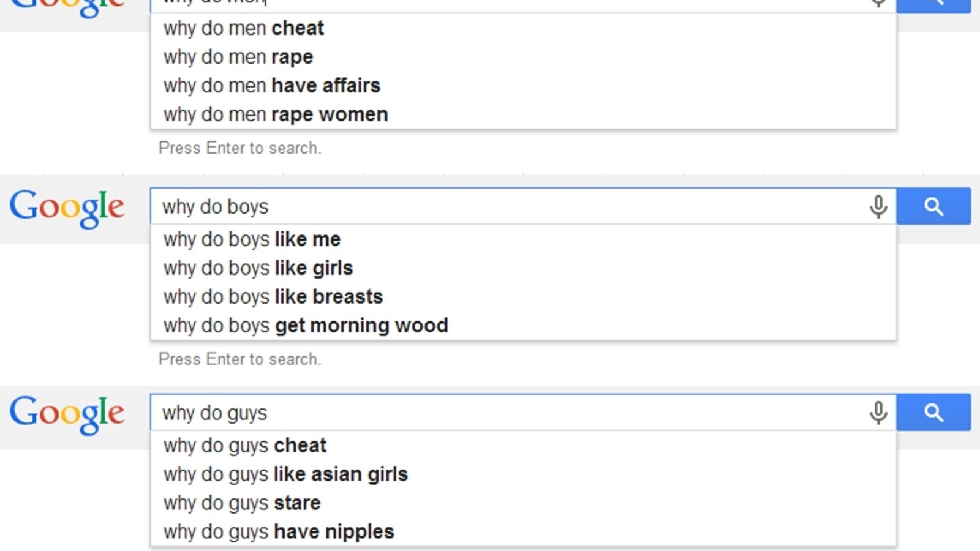Focus the 'why do guys' search field
The height and width of the screenshot is (551, 980).
point(508,413)
